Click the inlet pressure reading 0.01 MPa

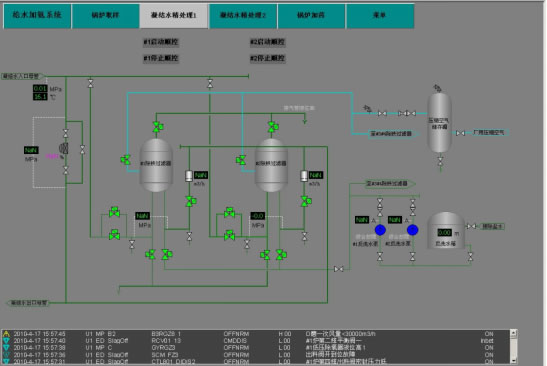coord(40,89)
